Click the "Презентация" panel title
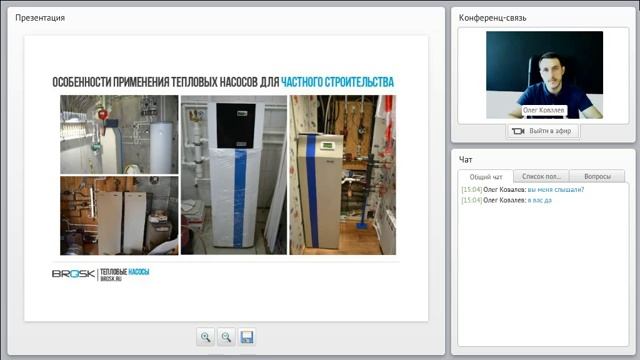 click(x=40, y=18)
